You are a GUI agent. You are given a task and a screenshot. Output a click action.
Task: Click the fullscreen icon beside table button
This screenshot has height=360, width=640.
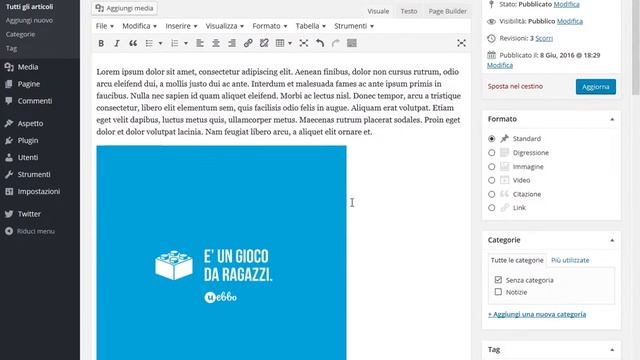click(x=304, y=43)
